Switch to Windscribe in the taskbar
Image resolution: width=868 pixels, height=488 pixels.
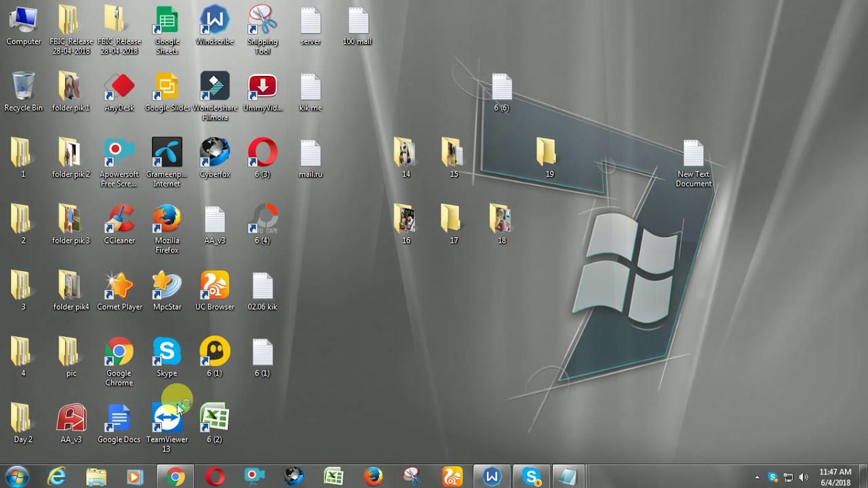tap(492, 477)
